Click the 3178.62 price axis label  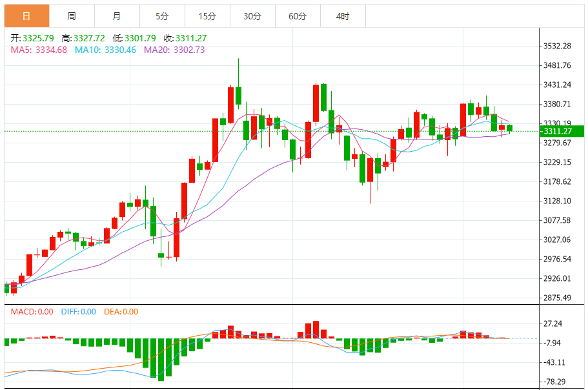(557, 181)
